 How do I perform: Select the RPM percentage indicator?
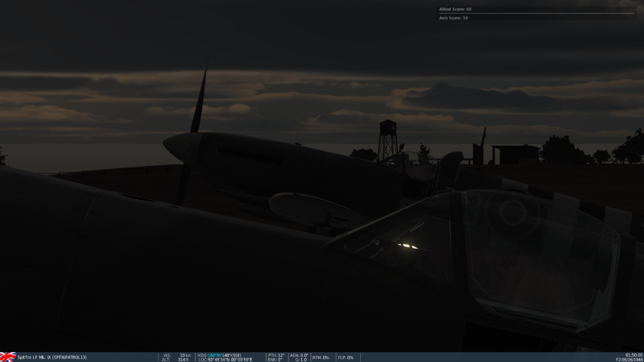click(x=320, y=357)
